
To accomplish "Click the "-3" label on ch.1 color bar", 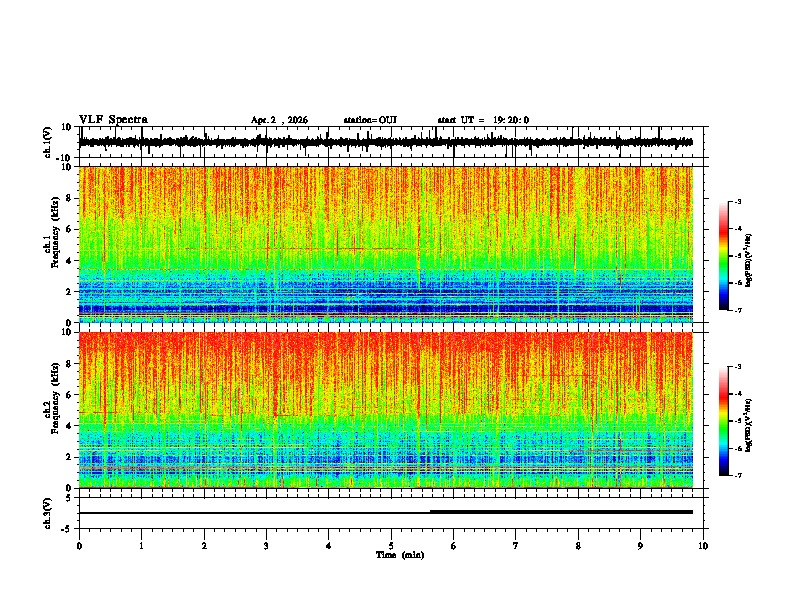I will coord(738,202).
